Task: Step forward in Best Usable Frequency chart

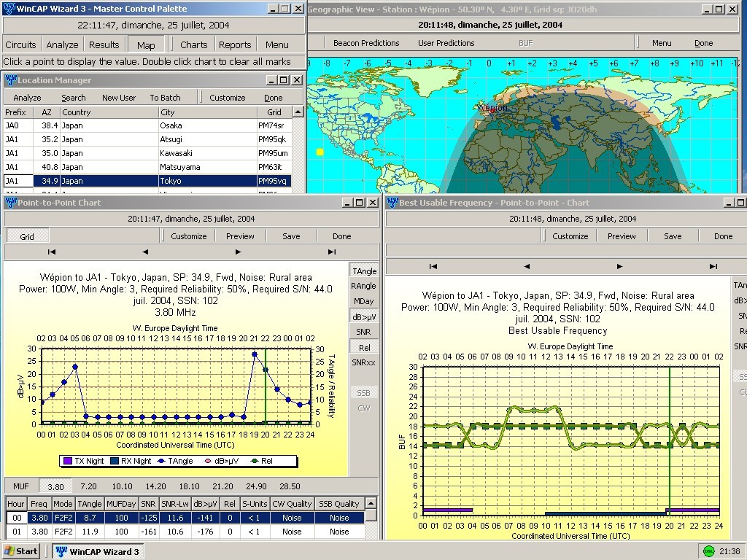Action: tap(619, 267)
